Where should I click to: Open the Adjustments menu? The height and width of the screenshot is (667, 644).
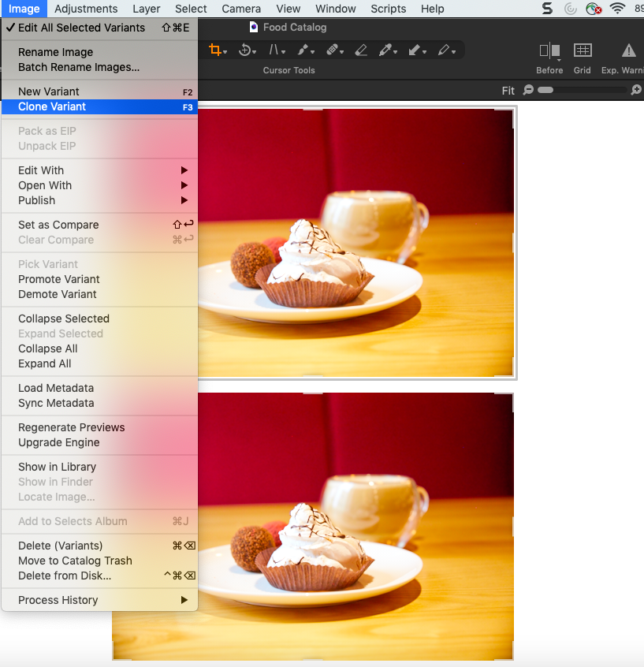[x=86, y=9]
